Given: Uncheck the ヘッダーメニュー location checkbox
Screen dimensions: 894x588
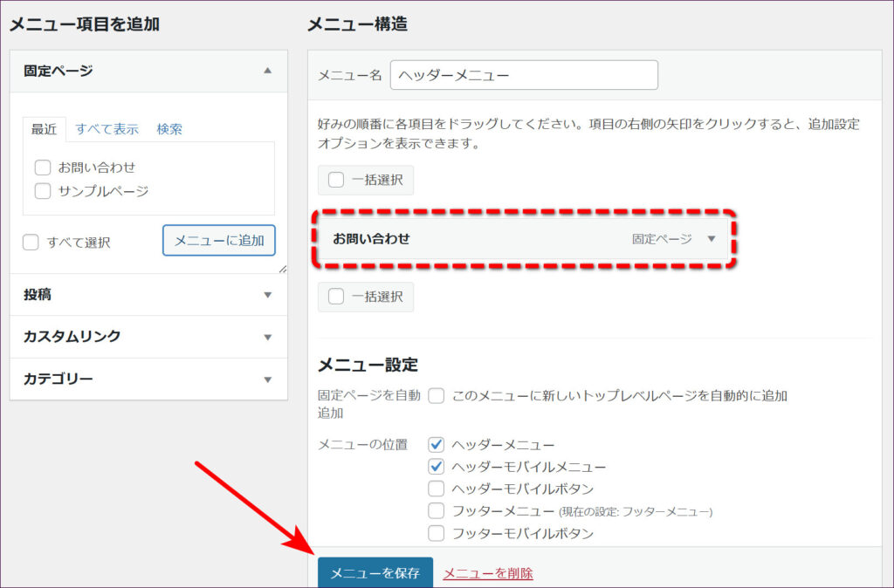Looking at the screenshot, I should click(x=437, y=445).
